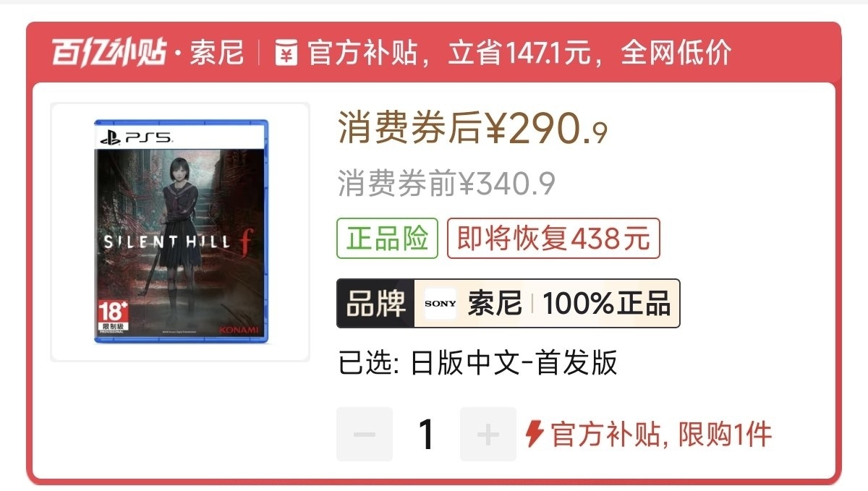The image size is (868, 491).
Task: Click the 消费券后 ¥290.9 price
Action: pos(473,130)
